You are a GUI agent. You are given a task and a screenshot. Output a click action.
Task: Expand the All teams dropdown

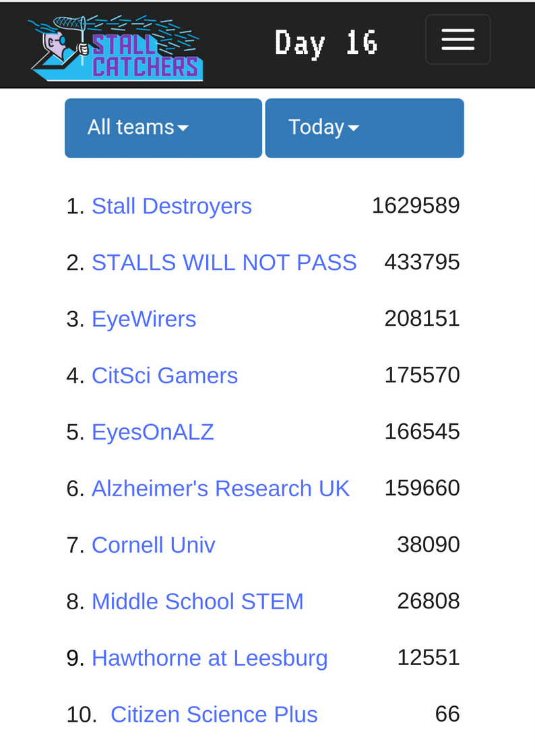click(x=164, y=129)
